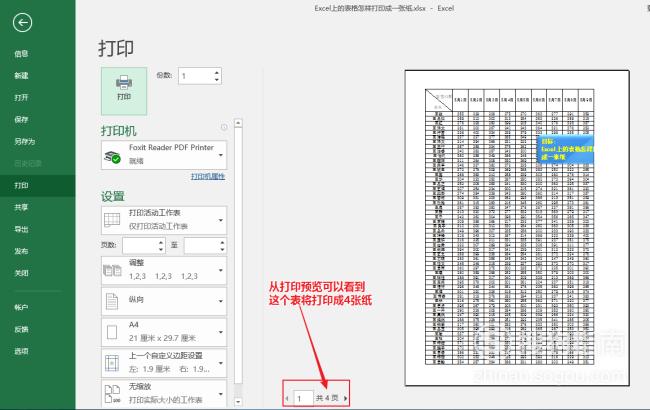This screenshot has height=410, width=650.
Task: Open 打印活动工作表 print area dropdown
Action: coord(164,220)
